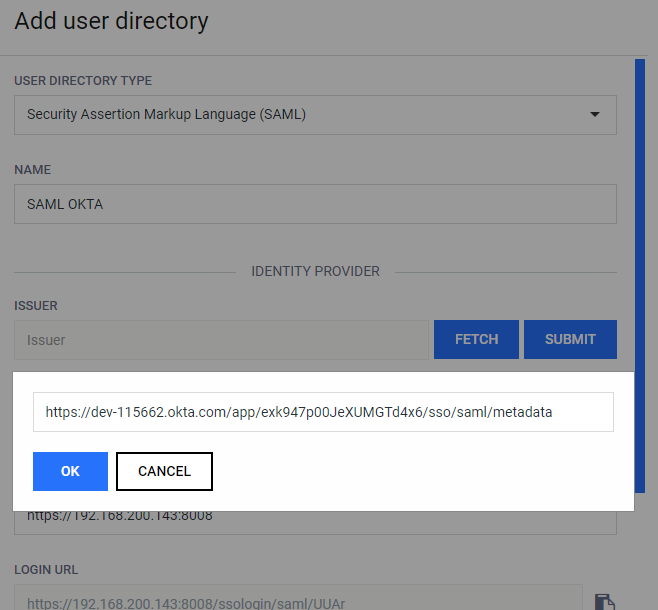Click the LOGIN URL label

(x=46, y=570)
